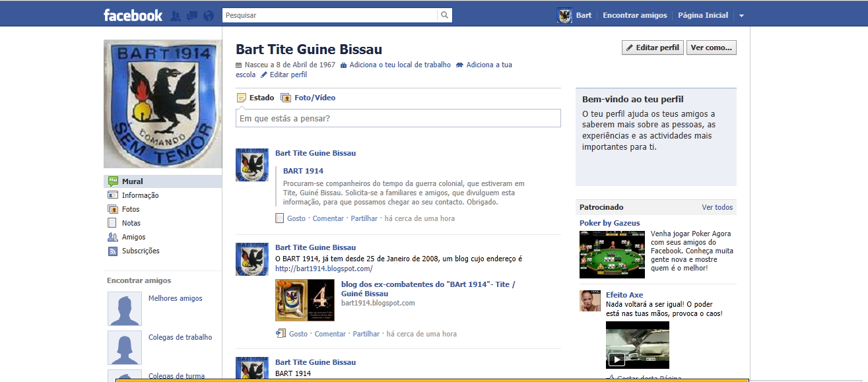Click link icon beside blog post's Gosto
The height and width of the screenshot is (382, 868).
pyautogui.click(x=281, y=334)
